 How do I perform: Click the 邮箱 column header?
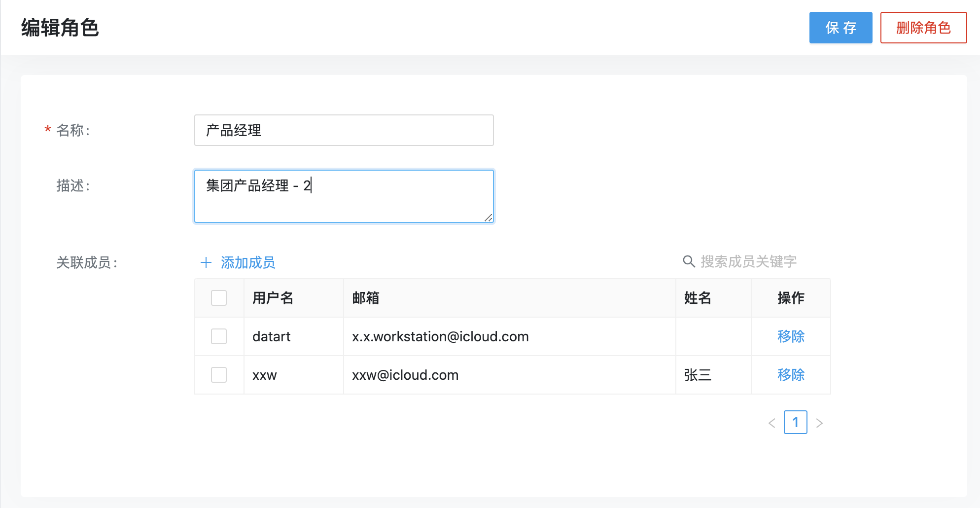(x=366, y=298)
